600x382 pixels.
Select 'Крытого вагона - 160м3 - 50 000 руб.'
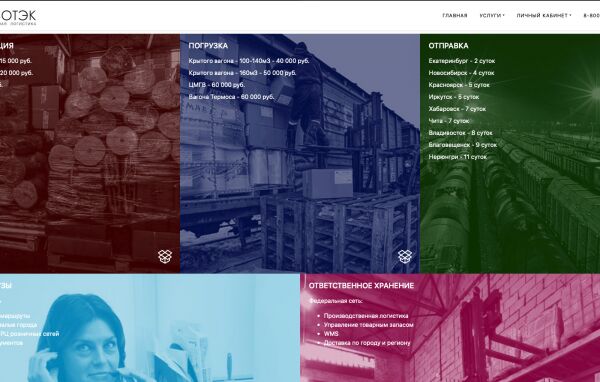(x=242, y=73)
